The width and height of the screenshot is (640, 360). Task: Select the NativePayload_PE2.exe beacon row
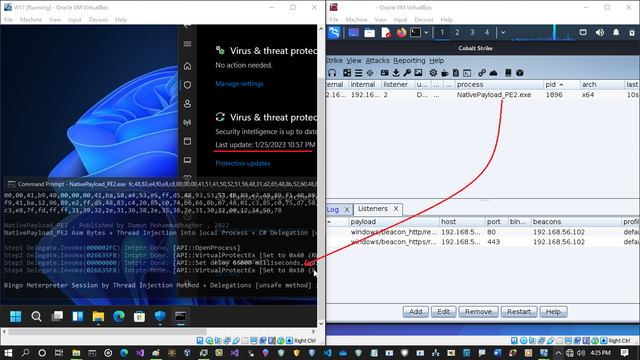[483, 95]
